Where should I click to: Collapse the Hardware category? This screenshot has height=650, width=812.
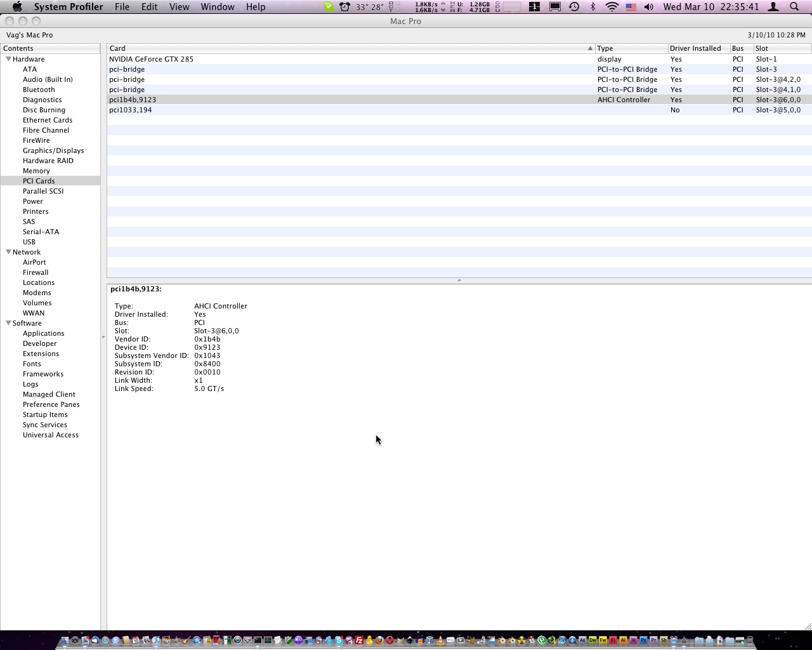[x=8, y=59]
